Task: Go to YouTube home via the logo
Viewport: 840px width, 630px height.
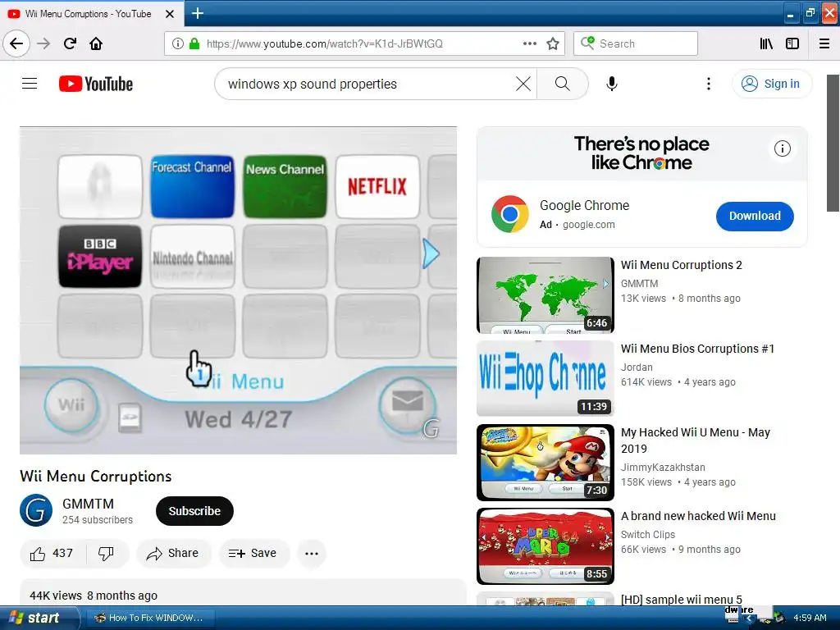Action: coord(96,84)
